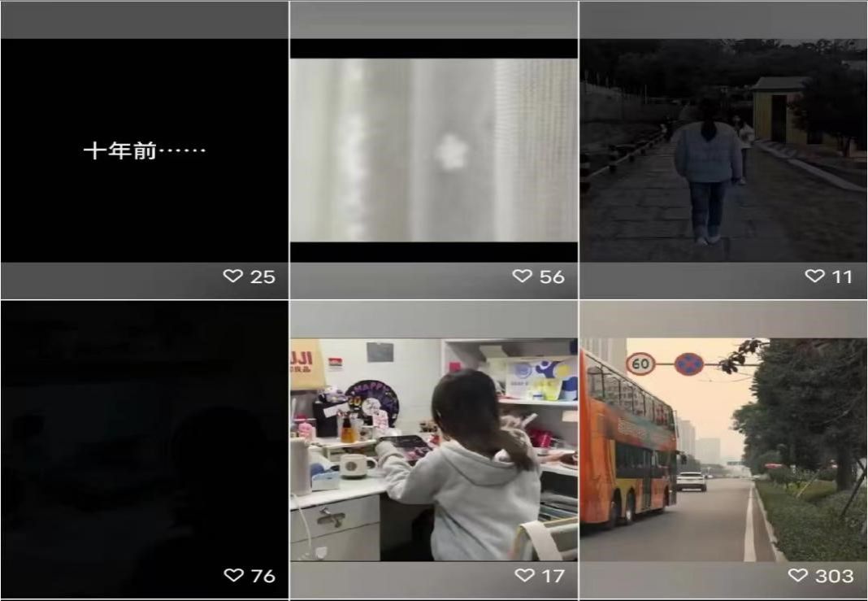Click the 11 like count
This screenshot has height=601, width=868.
point(842,277)
